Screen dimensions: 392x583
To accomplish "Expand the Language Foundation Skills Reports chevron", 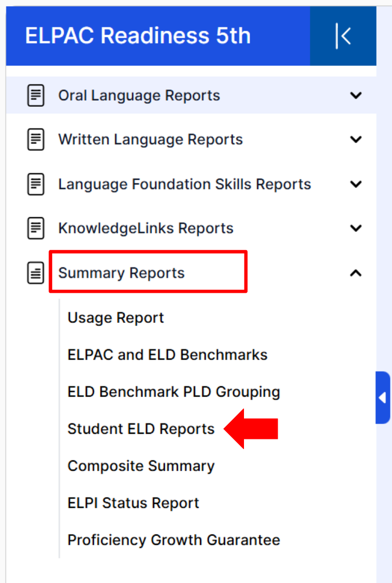I will coord(356,184).
